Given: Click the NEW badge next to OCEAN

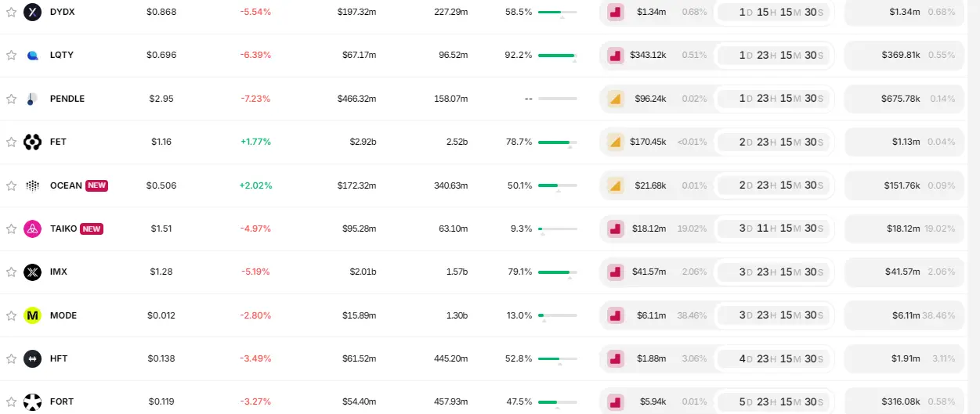Looking at the screenshot, I should [x=96, y=185].
